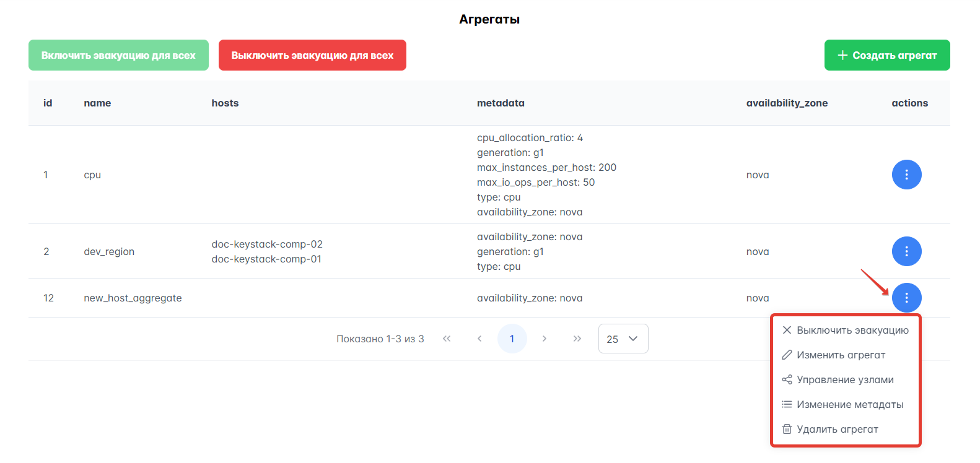Go to previous page arrow
This screenshot has width=980, height=463.
479,339
